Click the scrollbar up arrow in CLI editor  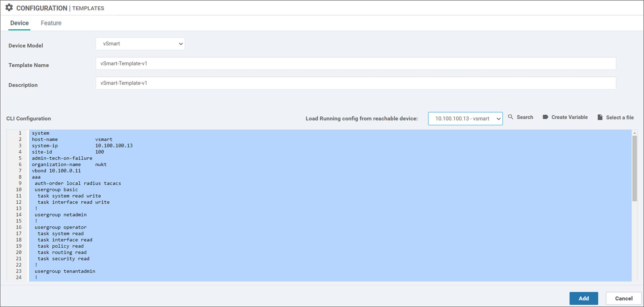pos(635,133)
